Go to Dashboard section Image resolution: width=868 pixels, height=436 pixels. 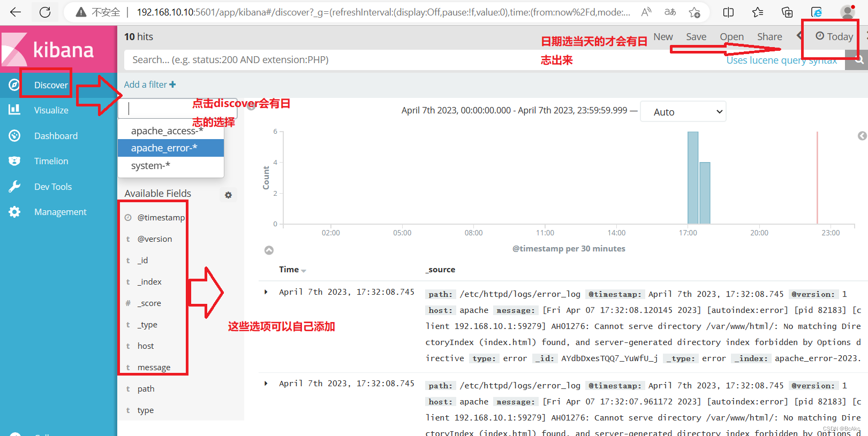tap(56, 136)
